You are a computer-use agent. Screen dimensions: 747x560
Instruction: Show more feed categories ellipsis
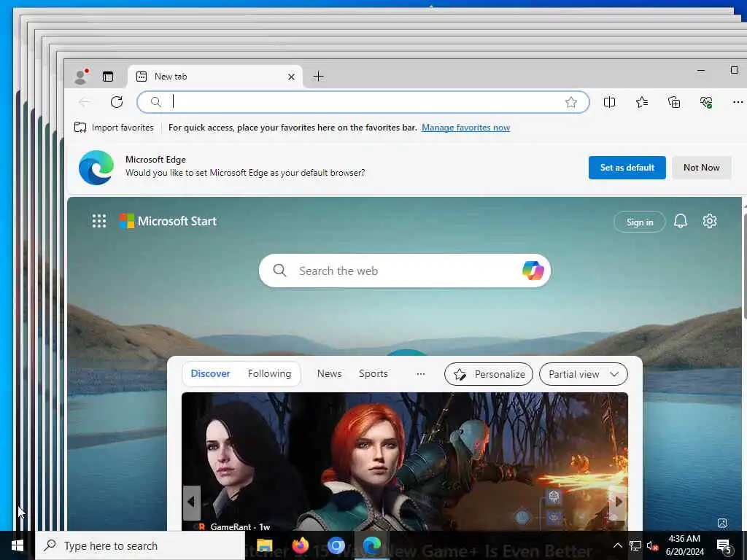(421, 374)
